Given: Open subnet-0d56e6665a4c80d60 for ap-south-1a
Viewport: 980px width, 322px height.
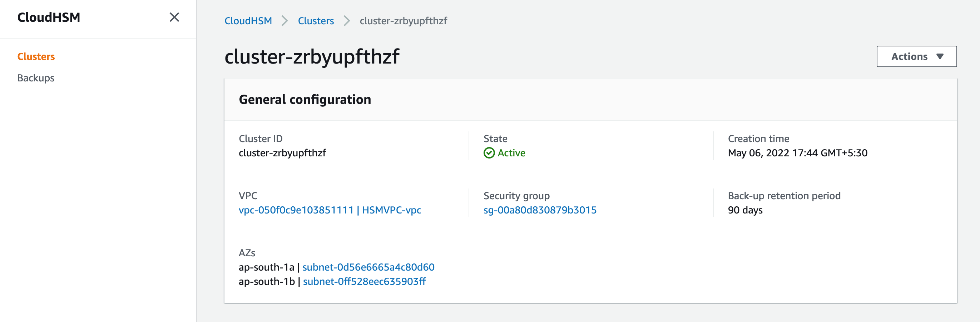Looking at the screenshot, I should coord(368,267).
